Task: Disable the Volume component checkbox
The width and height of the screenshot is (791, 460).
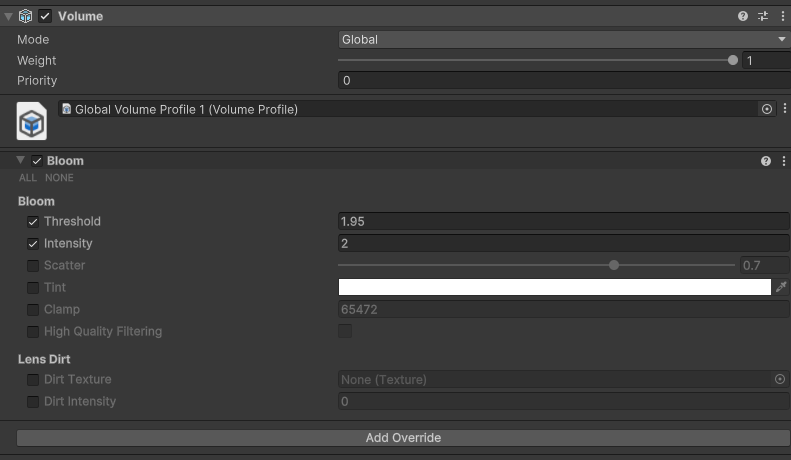Action: [x=45, y=16]
